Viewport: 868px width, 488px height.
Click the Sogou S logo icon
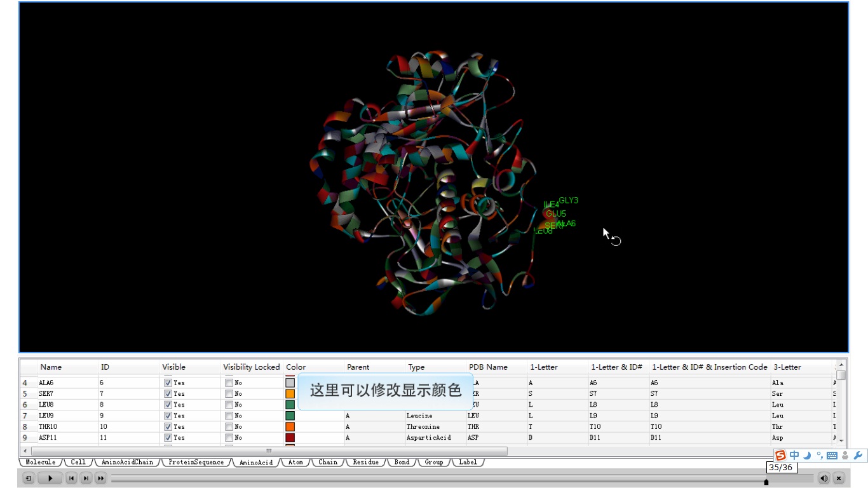(x=780, y=456)
